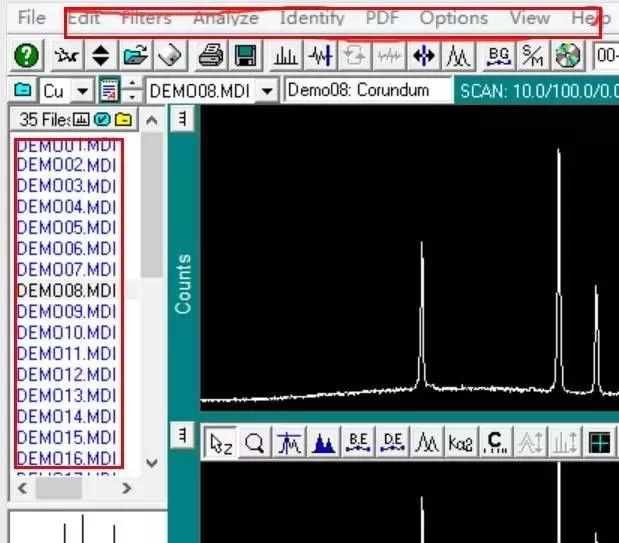Select DEMO10.MDI in the file list

click(66, 333)
